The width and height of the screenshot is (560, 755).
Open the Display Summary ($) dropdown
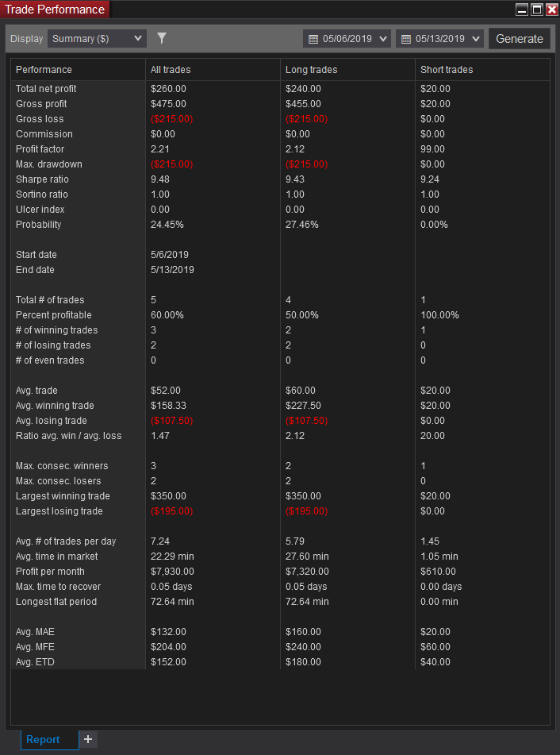coord(97,39)
